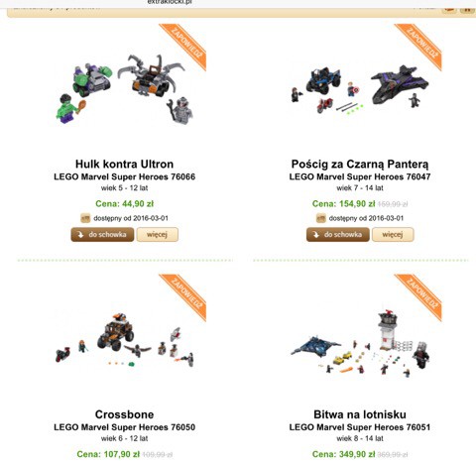
Task: Click the first view icon in the top bar
Action: pyautogui.click(x=449, y=9)
